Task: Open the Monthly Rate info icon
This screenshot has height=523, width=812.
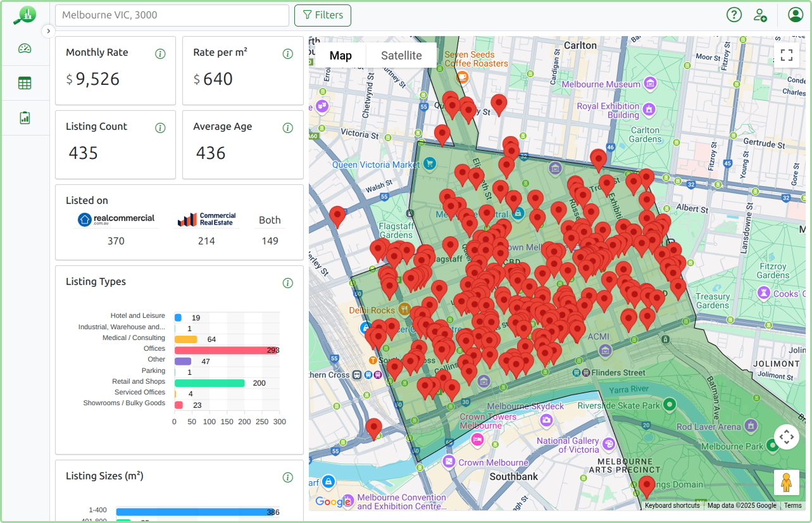Action: click(x=160, y=54)
